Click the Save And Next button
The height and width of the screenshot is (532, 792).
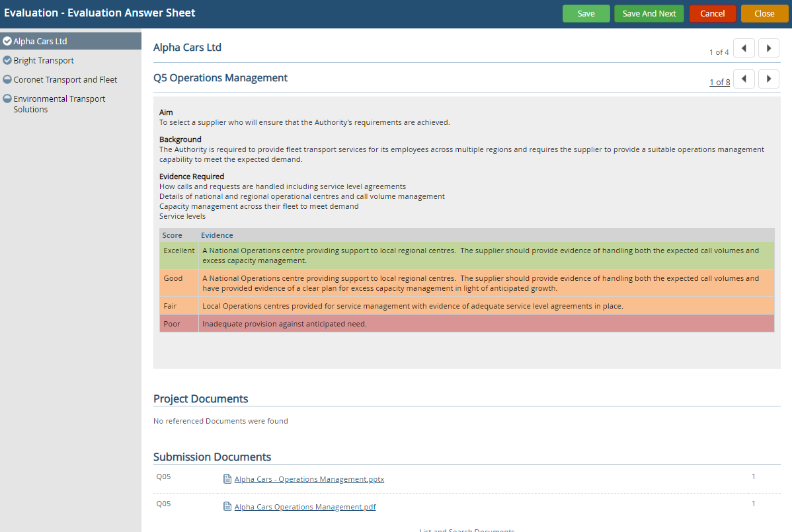pyautogui.click(x=649, y=13)
